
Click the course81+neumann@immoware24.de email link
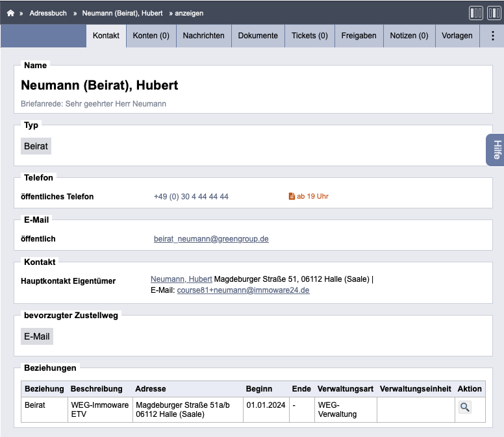point(244,290)
